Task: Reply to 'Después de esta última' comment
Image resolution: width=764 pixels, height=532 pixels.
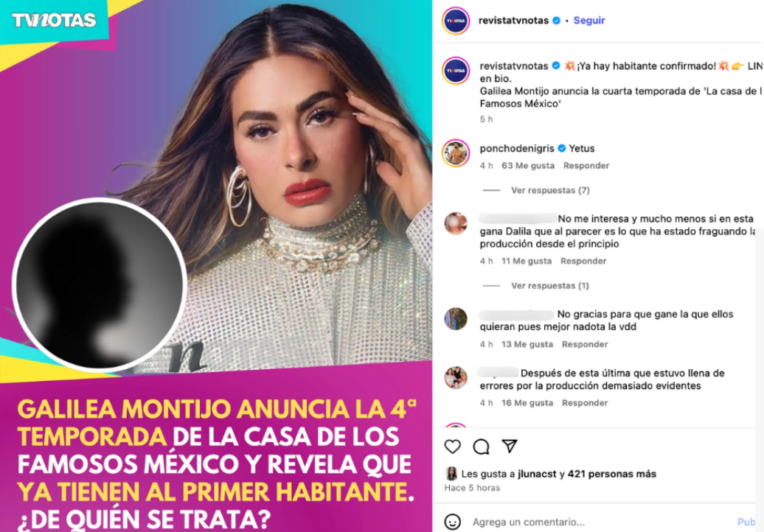Action: point(585,403)
